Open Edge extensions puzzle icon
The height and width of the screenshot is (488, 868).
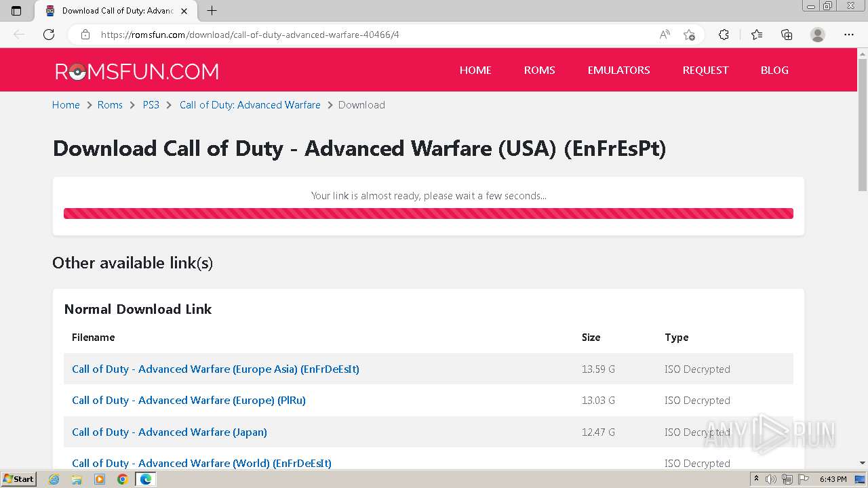[724, 35]
